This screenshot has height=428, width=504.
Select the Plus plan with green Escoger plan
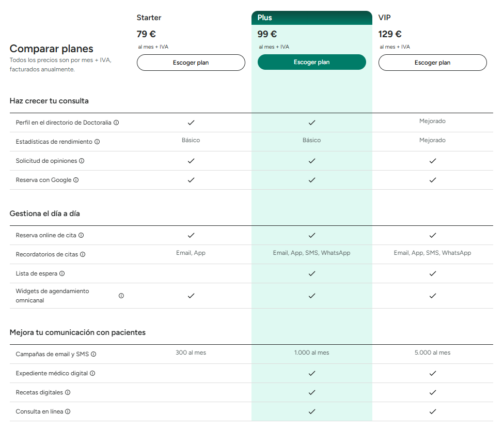pos(311,62)
